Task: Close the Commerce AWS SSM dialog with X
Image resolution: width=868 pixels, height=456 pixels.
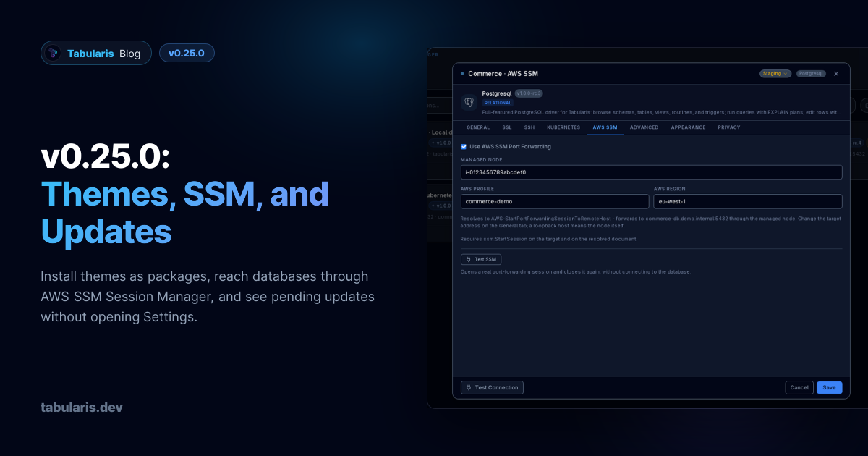Action: click(x=836, y=73)
